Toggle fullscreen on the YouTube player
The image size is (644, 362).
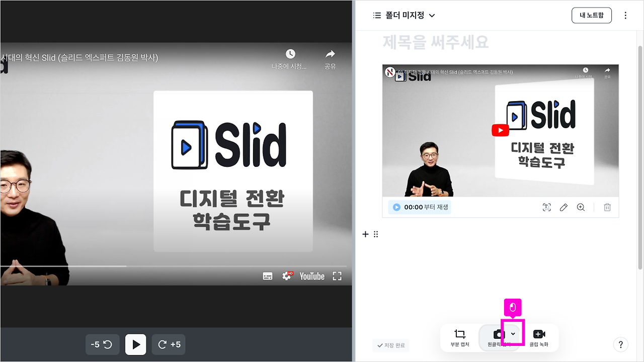(337, 276)
